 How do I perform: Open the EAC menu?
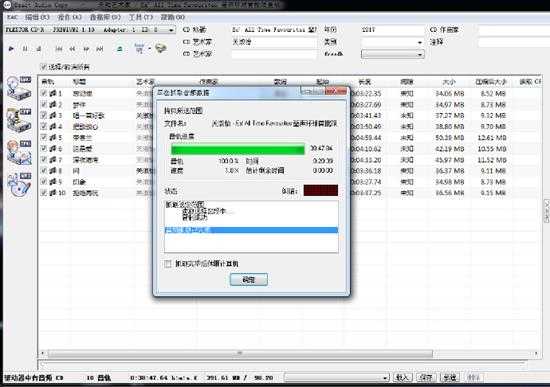coord(11,17)
